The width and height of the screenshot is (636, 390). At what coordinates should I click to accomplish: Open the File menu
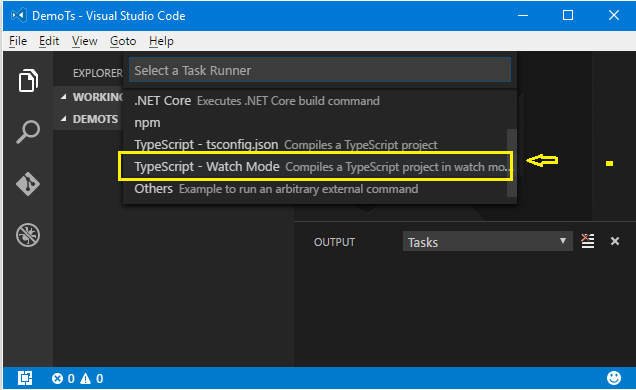pos(18,41)
